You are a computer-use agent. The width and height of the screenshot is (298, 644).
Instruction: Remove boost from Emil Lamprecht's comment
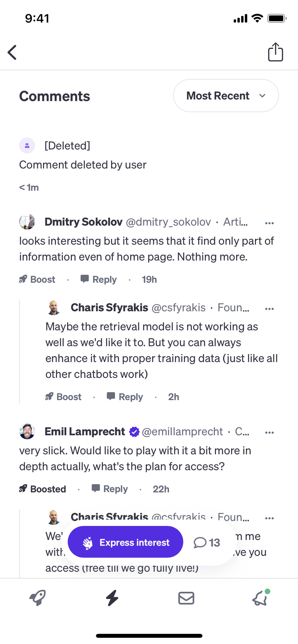(x=43, y=489)
